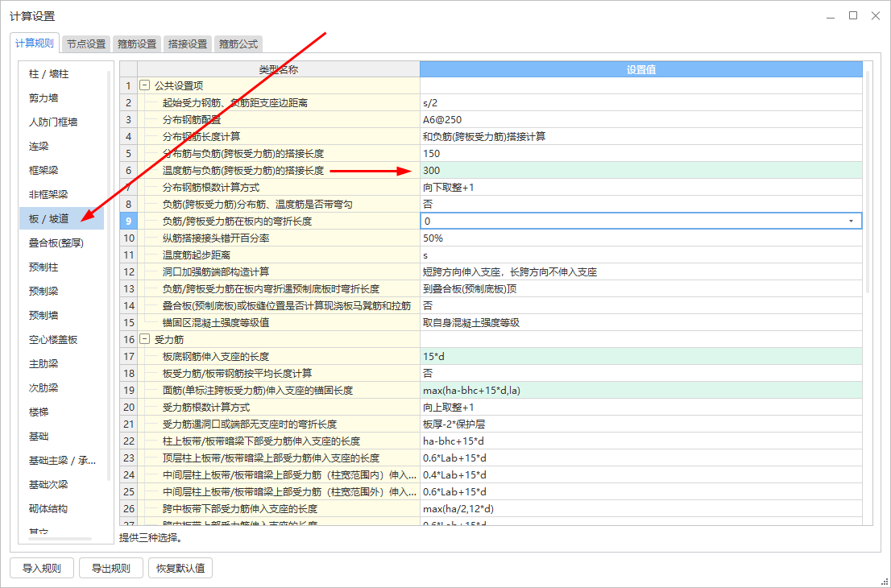Image resolution: width=891 pixels, height=588 pixels.
Task: Select 基础主梁 / 承... in component list
Action: 62,460
